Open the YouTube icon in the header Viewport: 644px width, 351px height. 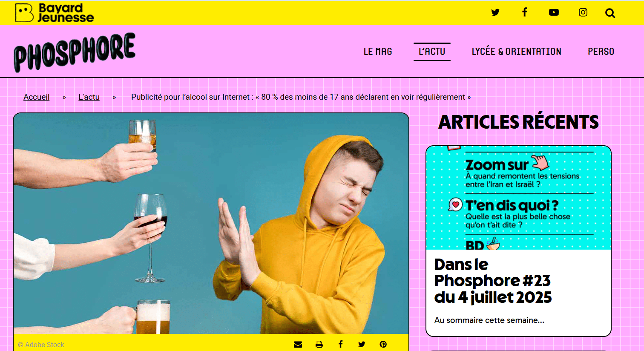(x=554, y=12)
